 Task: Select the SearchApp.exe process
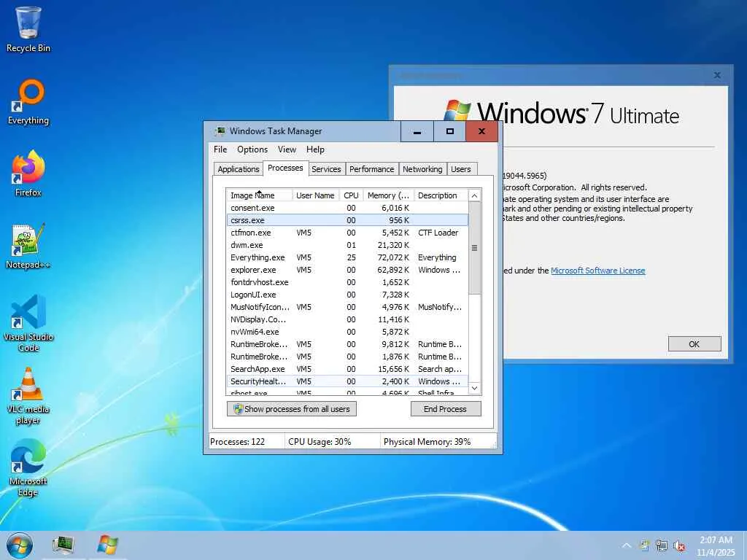click(347, 368)
